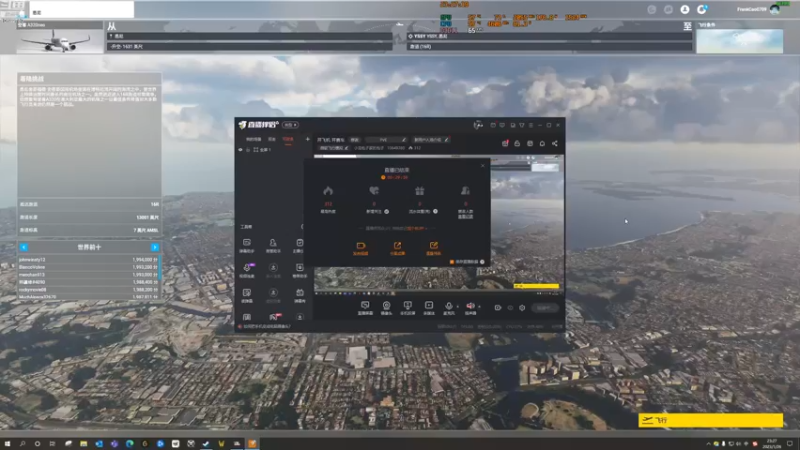Switch to the second scene tab
Viewport: 800px width, 450px height.
(272, 139)
